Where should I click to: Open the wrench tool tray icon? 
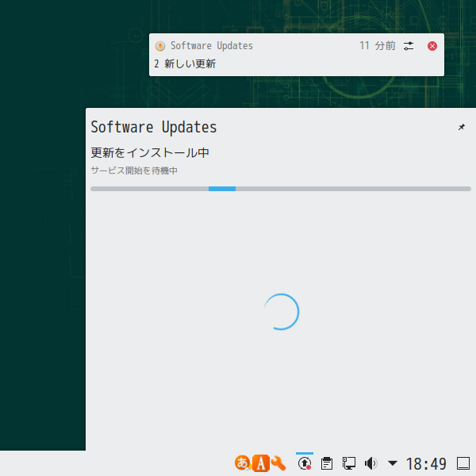point(278,463)
